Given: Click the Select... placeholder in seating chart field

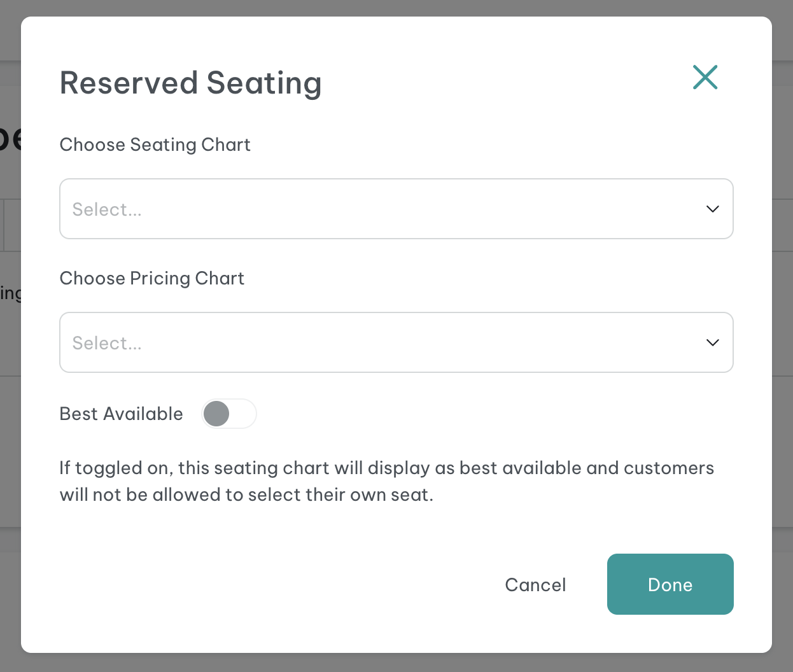Looking at the screenshot, I should pos(107,209).
